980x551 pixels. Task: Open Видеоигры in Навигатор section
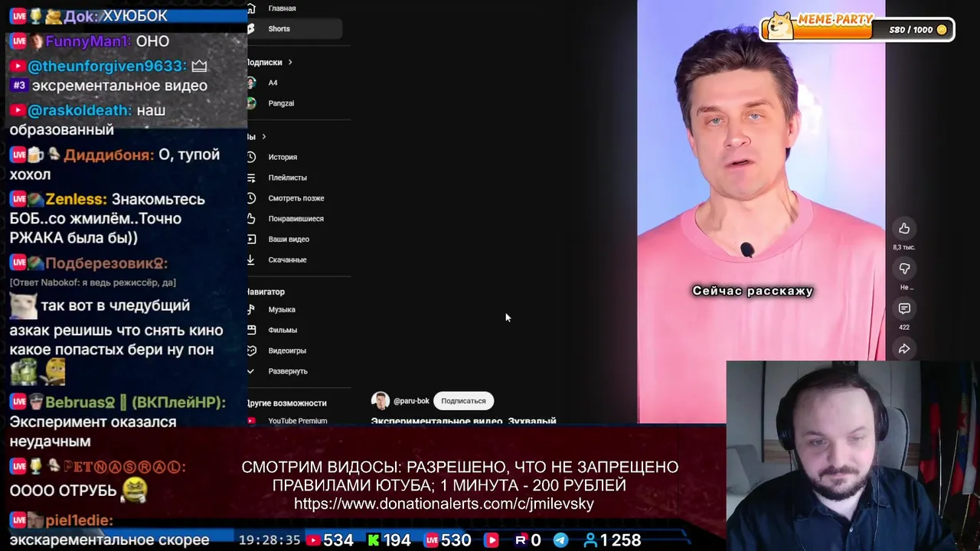coord(287,351)
